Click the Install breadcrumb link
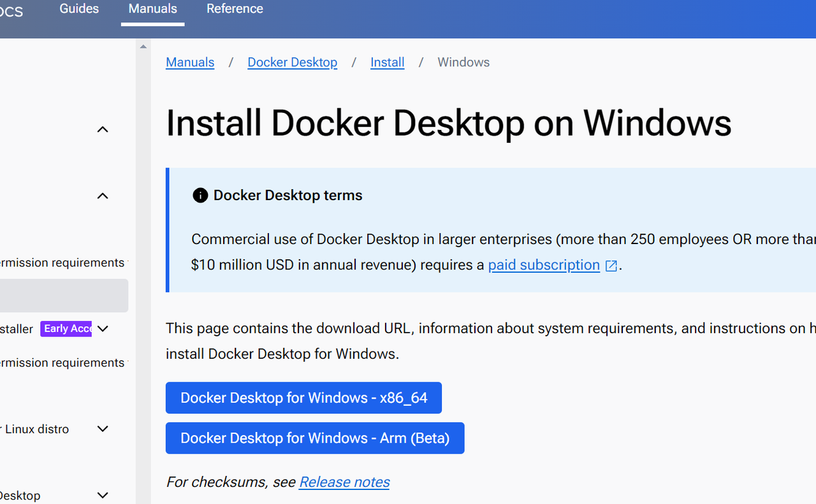 (388, 62)
